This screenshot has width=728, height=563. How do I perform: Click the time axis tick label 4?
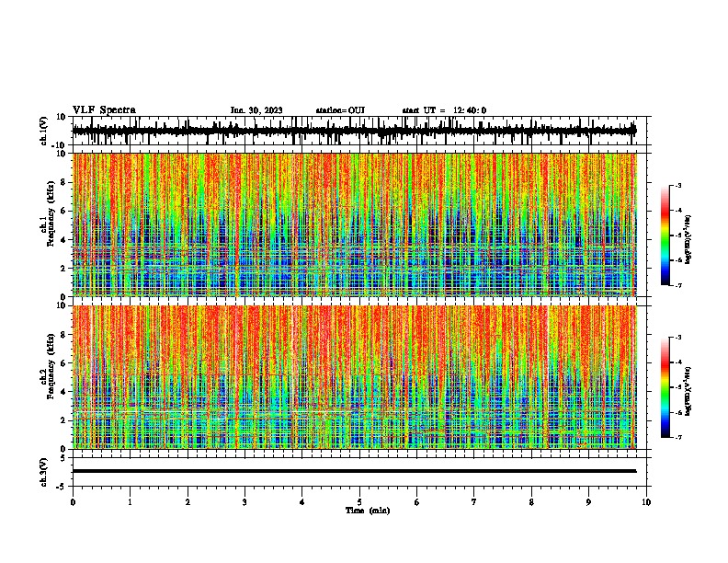coord(302,502)
